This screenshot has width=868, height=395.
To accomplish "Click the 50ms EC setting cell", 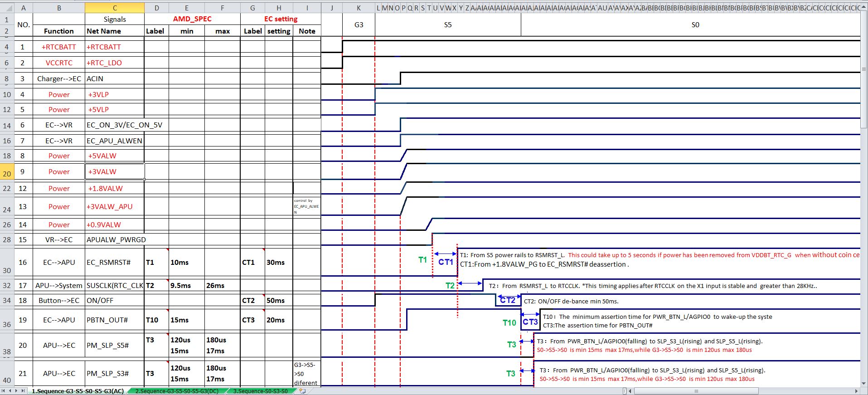I will point(279,300).
